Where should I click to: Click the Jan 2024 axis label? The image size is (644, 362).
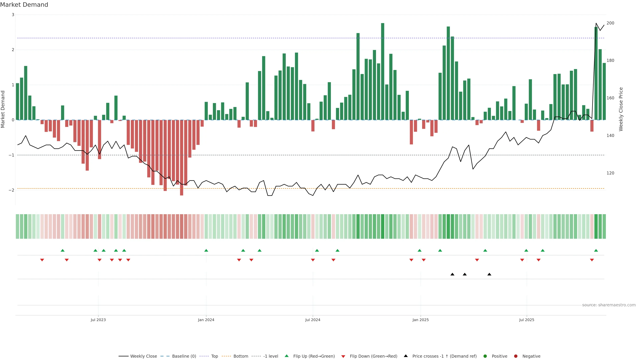point(206,320)
